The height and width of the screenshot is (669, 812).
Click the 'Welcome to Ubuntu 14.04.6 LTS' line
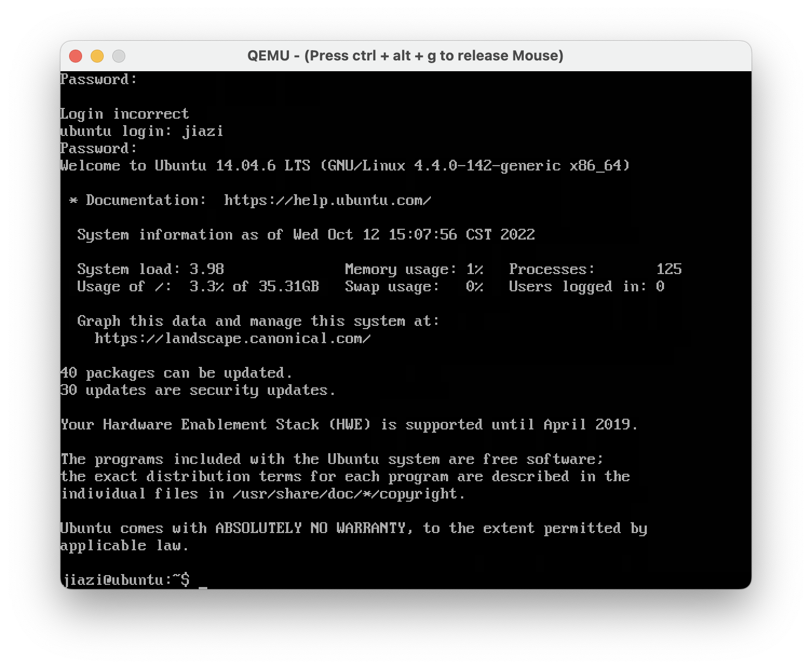tap(346, 166)
